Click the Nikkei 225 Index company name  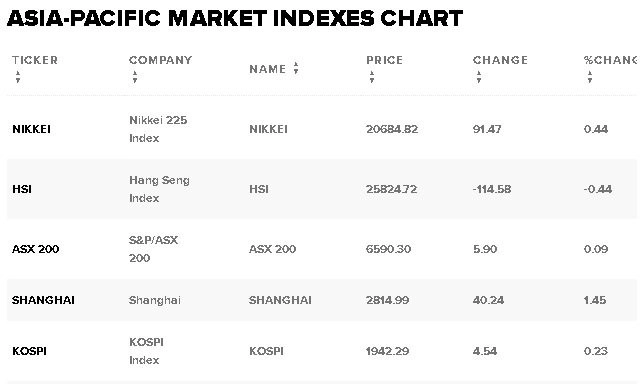pos(158,129)
